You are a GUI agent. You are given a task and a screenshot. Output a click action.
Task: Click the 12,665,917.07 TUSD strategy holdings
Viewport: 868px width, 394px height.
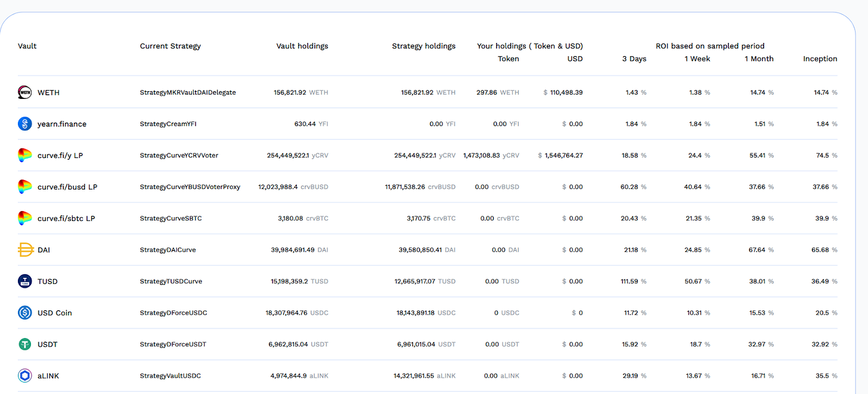[x=425, y=281]
